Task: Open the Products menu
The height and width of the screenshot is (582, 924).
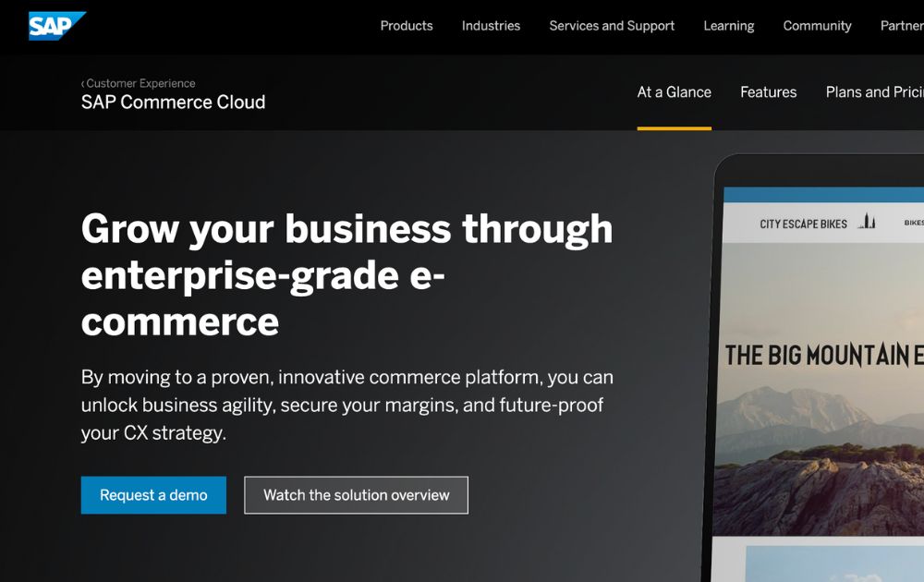Action: point(406,26)
